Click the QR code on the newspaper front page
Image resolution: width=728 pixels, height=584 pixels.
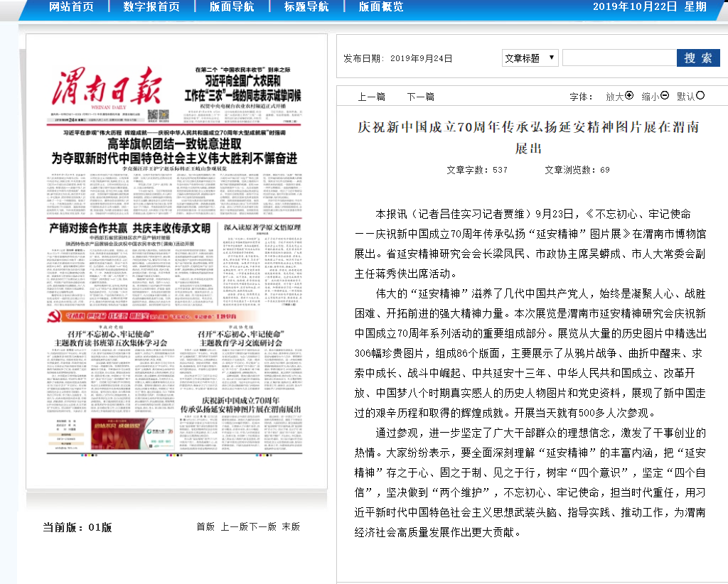159,116
